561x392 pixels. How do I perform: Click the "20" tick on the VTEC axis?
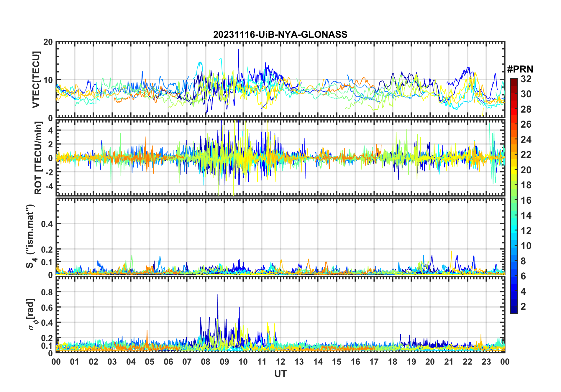click(x=48, y=42)
